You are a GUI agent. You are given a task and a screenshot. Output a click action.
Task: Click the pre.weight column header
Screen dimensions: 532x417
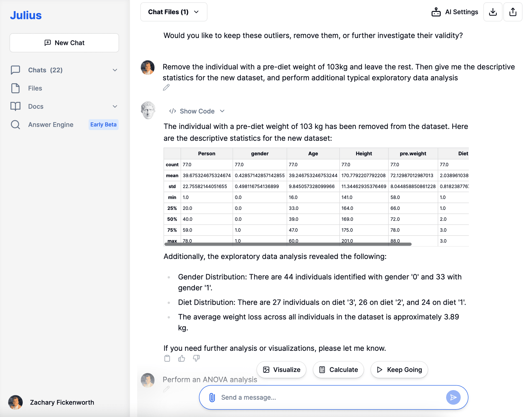point(413,154)
